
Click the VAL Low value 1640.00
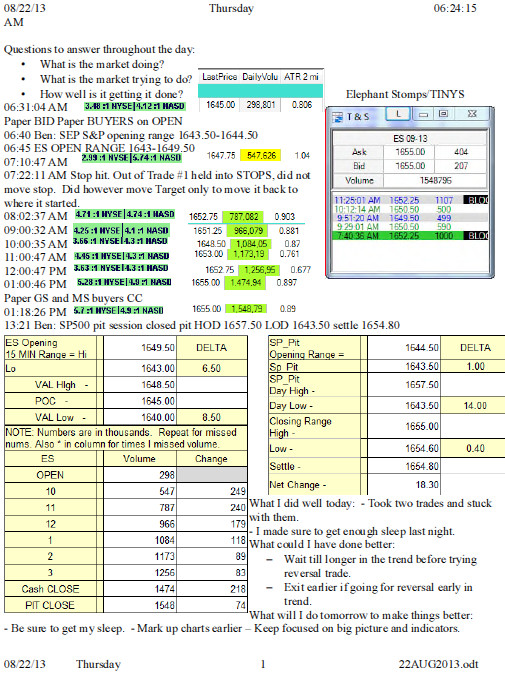tap(140, 417)
